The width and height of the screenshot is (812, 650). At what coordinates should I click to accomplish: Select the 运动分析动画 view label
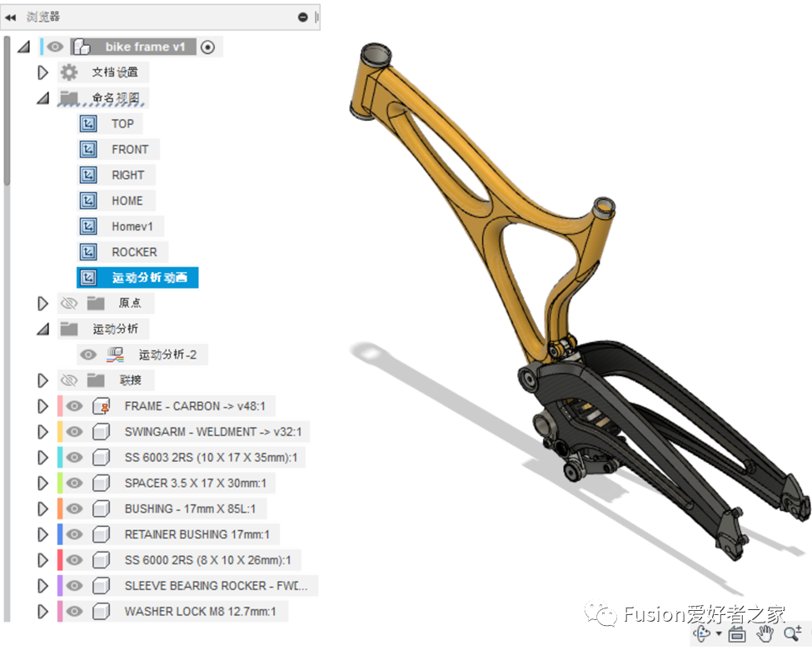(150, 278)
